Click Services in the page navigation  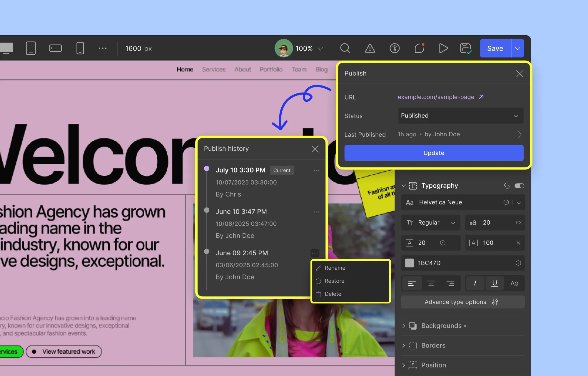click(x=214, y=69)
